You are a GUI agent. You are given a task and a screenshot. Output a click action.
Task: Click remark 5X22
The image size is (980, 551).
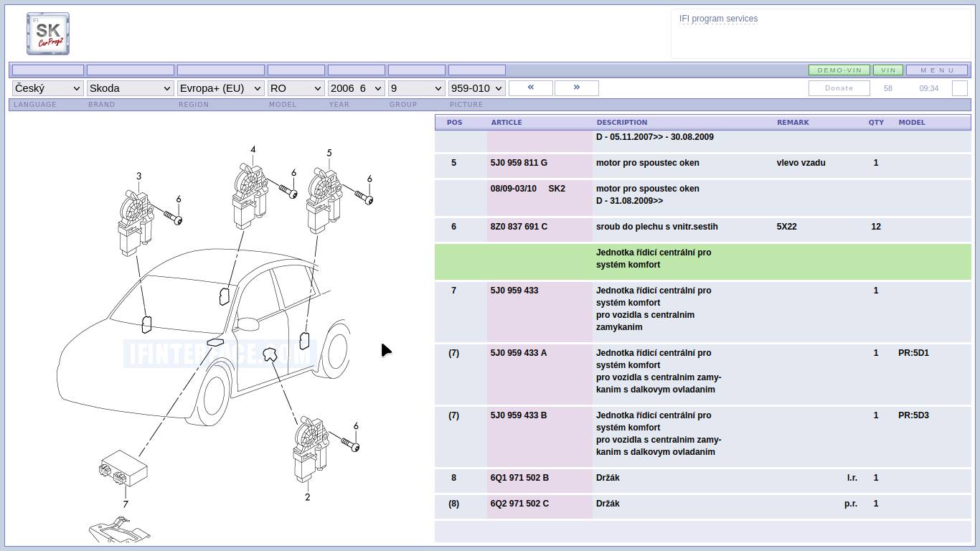pyautogui.click(x=786, y=227)
